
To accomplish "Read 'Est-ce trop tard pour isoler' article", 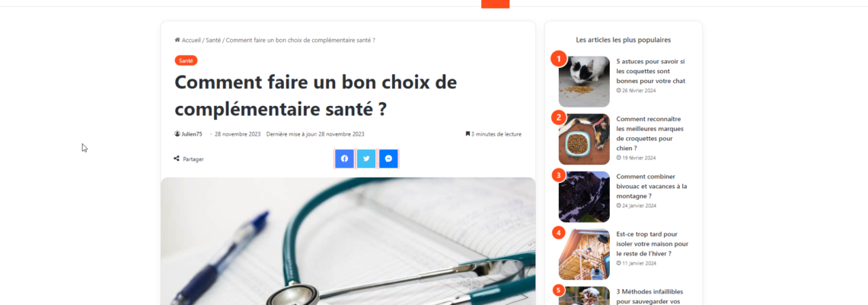I will coord(652,244).
